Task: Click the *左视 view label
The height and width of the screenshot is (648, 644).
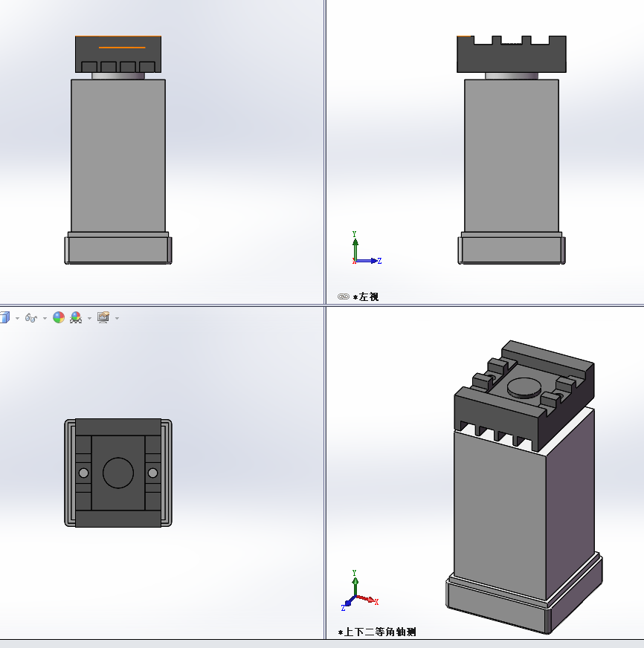Action: (x=366, y=297)
